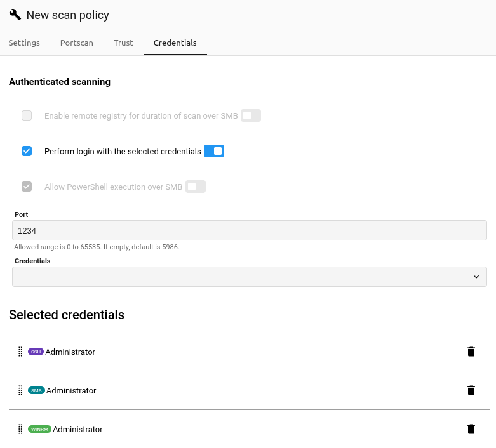Go to the Trust tab
Viewport: 496px width, 448px height.
(x=123, y=43)
